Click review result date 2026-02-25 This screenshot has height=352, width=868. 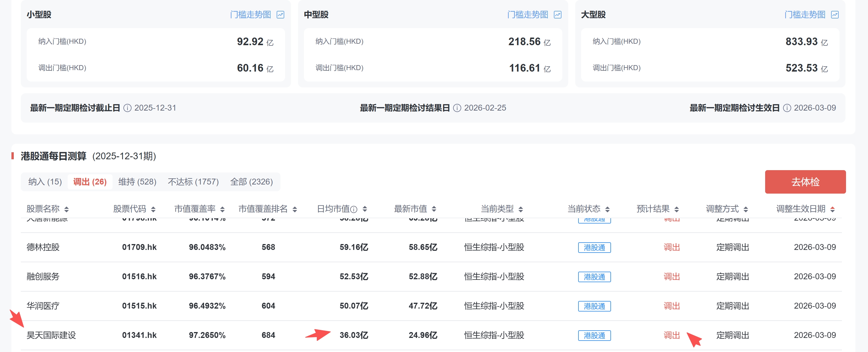[x=485, y=108]
